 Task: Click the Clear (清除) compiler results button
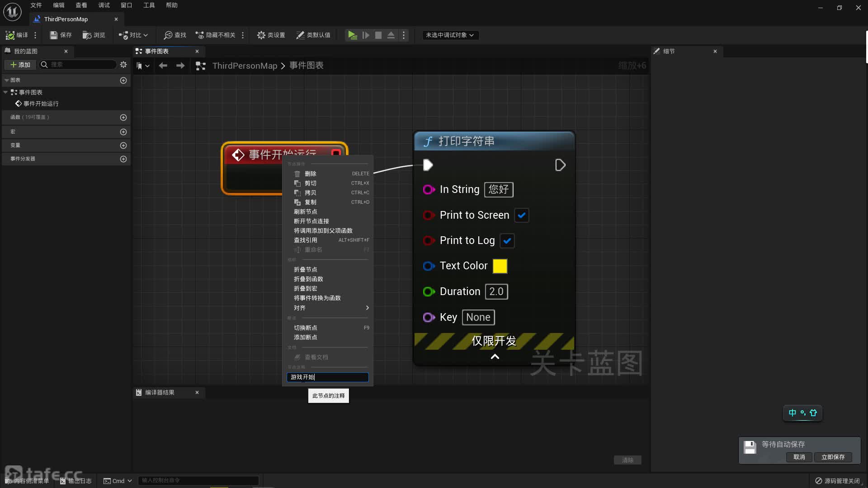click(627, 460)
